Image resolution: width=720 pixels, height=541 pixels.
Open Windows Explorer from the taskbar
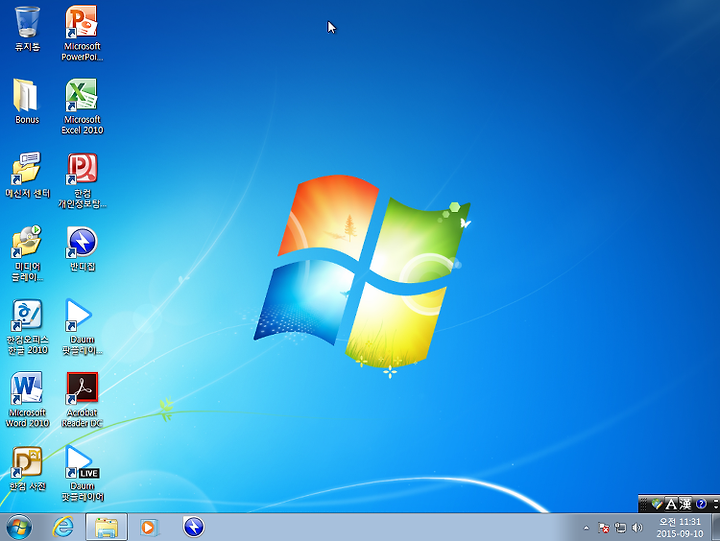pos(107,527)
